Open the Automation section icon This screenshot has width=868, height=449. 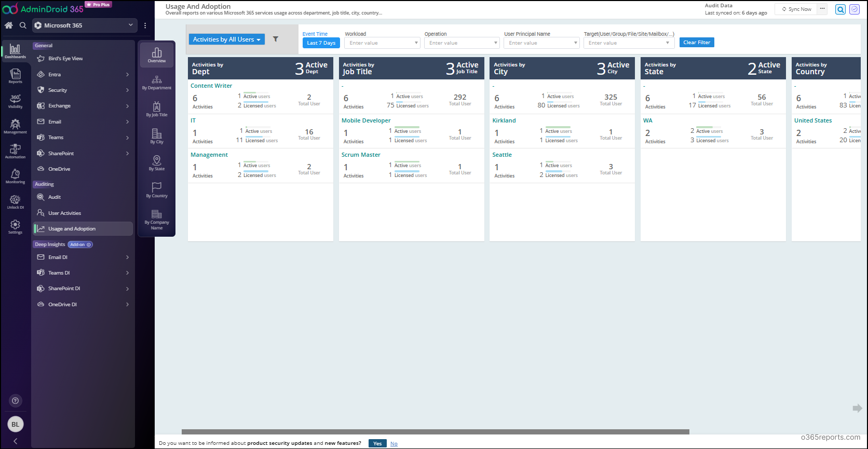tap(15, 151)
